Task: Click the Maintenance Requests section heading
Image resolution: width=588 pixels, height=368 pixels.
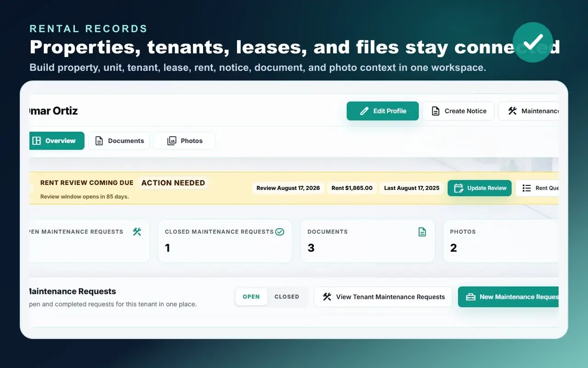Action: coord(73,292)
